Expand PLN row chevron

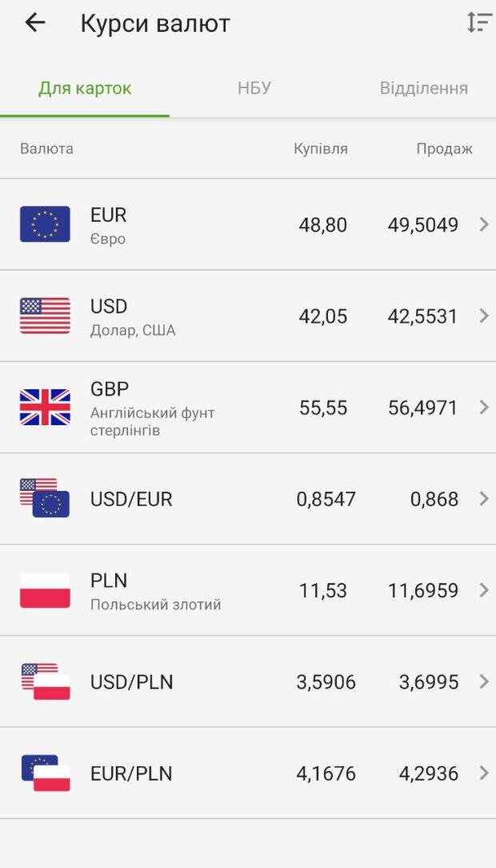(483, 590)
